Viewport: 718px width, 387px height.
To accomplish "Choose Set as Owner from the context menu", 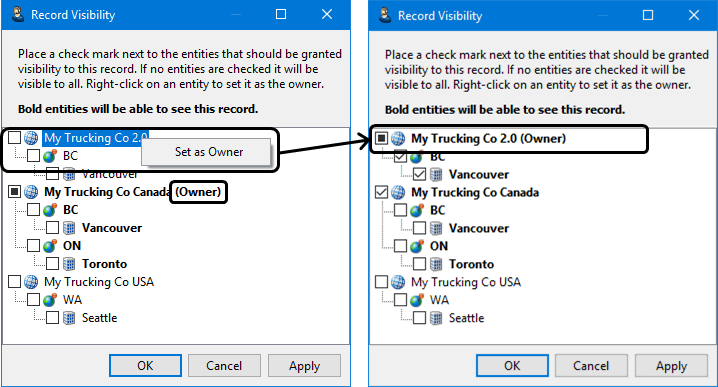I will [209, 152].
